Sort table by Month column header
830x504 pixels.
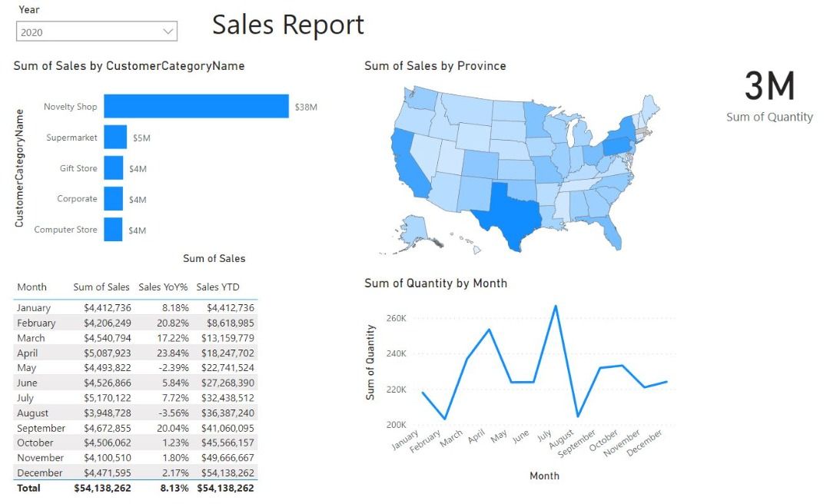[32, 287]
